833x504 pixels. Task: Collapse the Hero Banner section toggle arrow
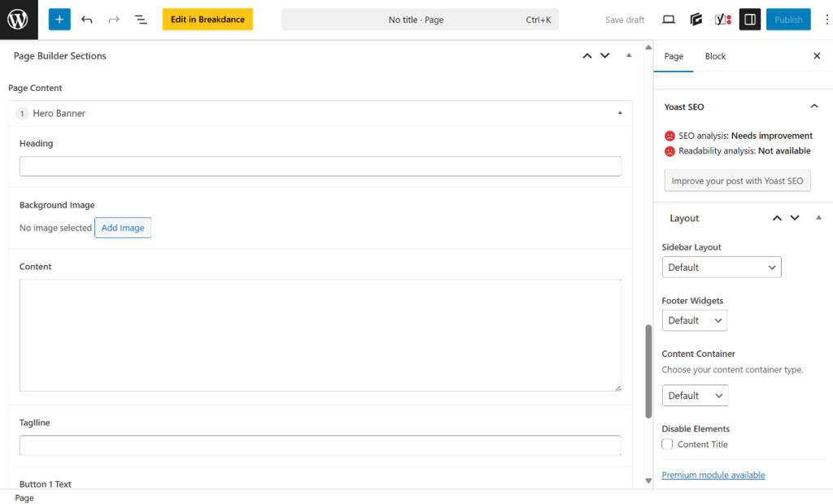(619, 113)
